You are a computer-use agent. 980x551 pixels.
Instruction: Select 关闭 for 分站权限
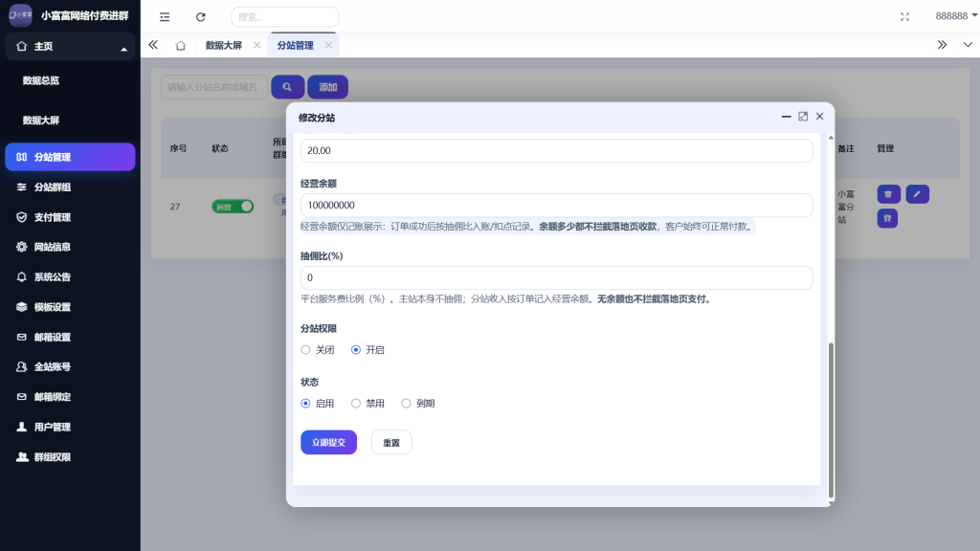pos(318,350)
